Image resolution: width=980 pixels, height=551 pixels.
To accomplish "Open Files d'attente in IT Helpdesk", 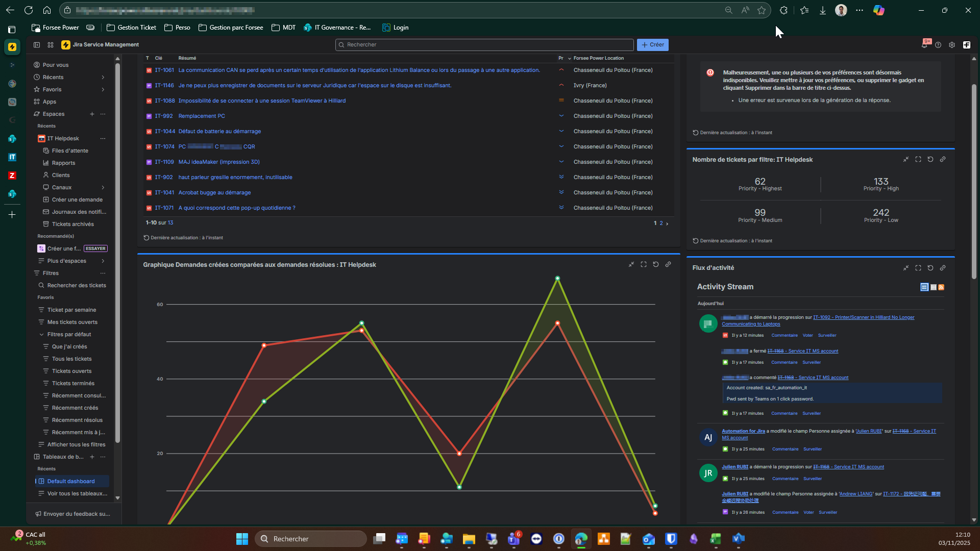I will [70, 151].
